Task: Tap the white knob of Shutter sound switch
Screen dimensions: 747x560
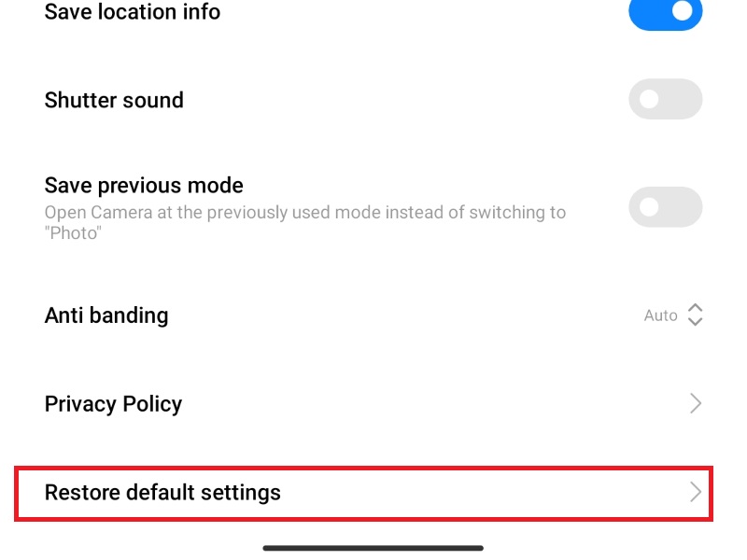Action: (649, 99)
